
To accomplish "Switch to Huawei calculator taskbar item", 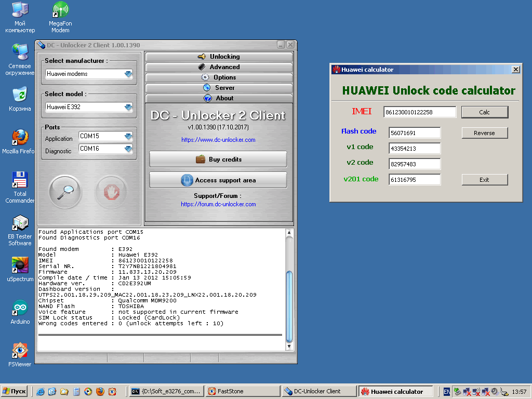I will (x=395, y=392).
